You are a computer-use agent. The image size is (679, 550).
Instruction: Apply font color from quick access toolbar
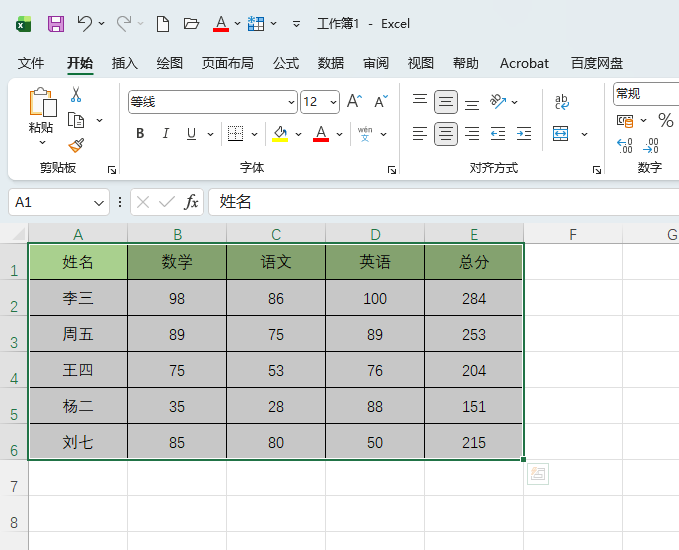click(x=221, y=23)
